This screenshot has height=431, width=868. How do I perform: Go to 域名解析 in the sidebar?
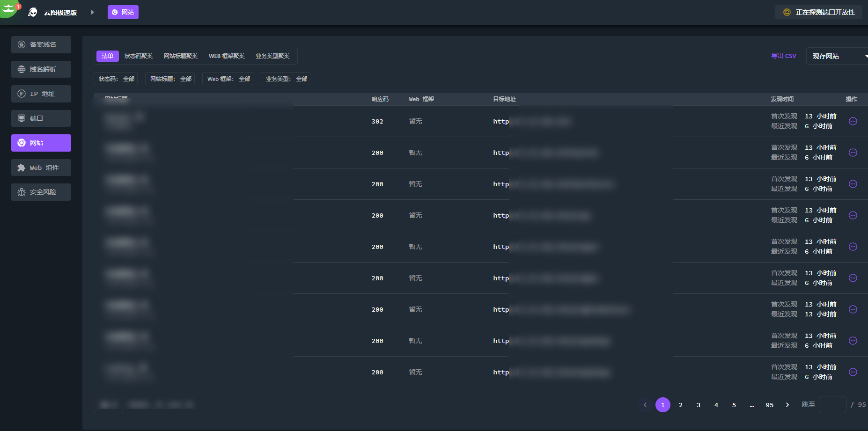[41, 69]
